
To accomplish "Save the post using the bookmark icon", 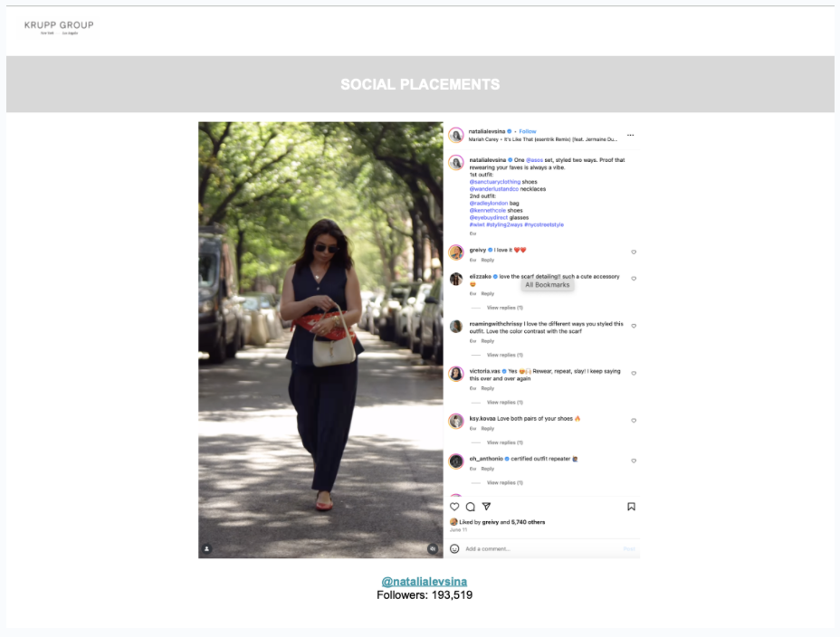I will (631, 506).
